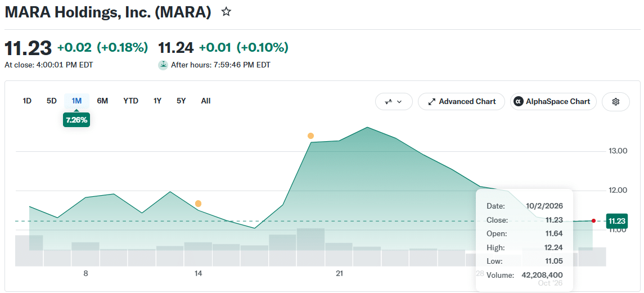Click the tooltip date 10/2/2026
This screenshot has height=293, width=644.
pos(544,206)
